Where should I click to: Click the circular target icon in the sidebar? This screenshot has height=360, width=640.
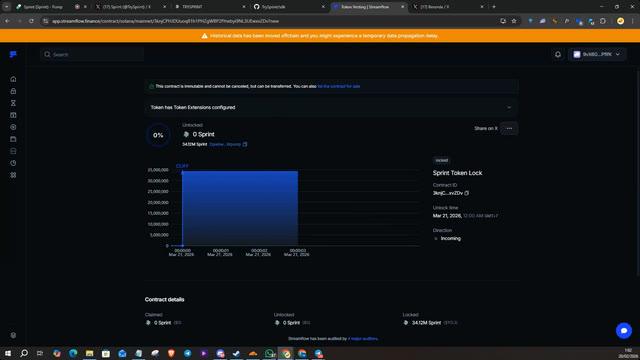pos(13,127)
